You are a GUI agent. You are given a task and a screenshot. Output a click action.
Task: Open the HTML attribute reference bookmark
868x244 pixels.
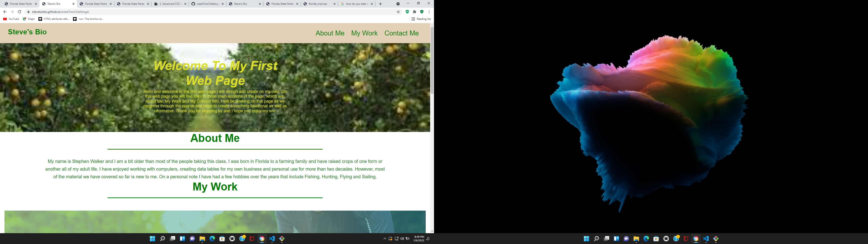pyautogui.click(x=54, y=19)
